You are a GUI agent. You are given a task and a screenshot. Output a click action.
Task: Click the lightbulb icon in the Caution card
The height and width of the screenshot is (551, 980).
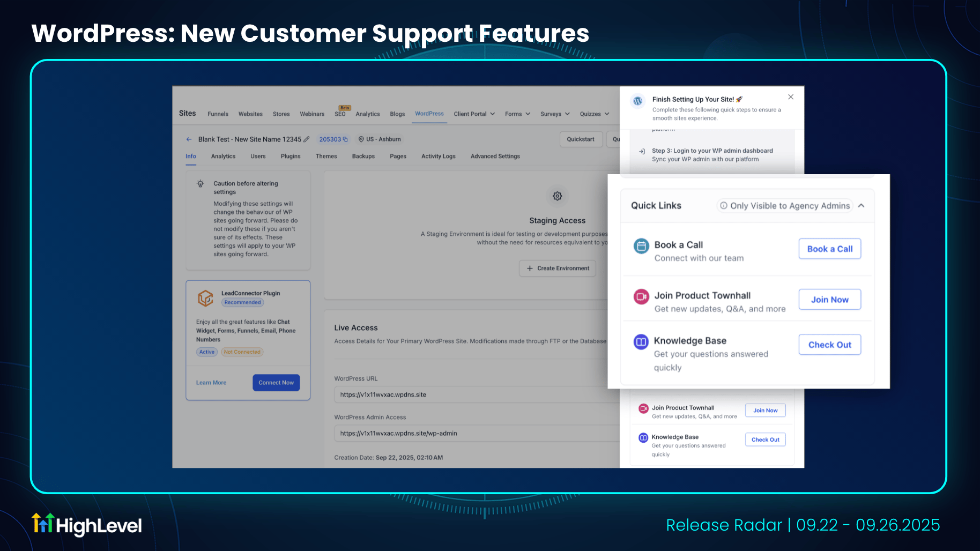point(201,184)
